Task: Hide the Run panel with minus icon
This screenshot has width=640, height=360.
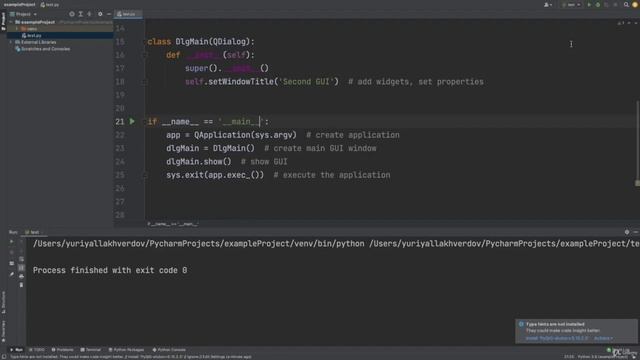Action: (x=636, y=232)
